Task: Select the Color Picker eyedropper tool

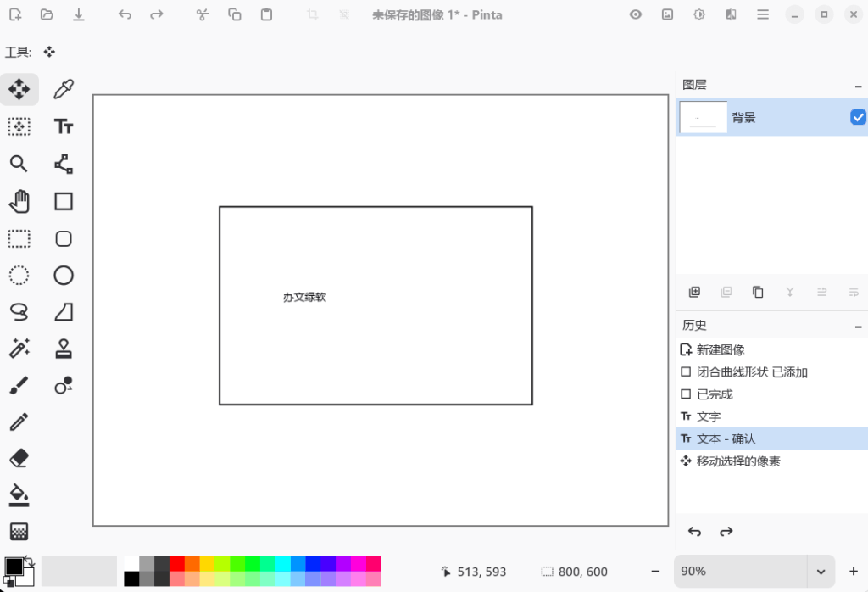Action: [64, 89]
